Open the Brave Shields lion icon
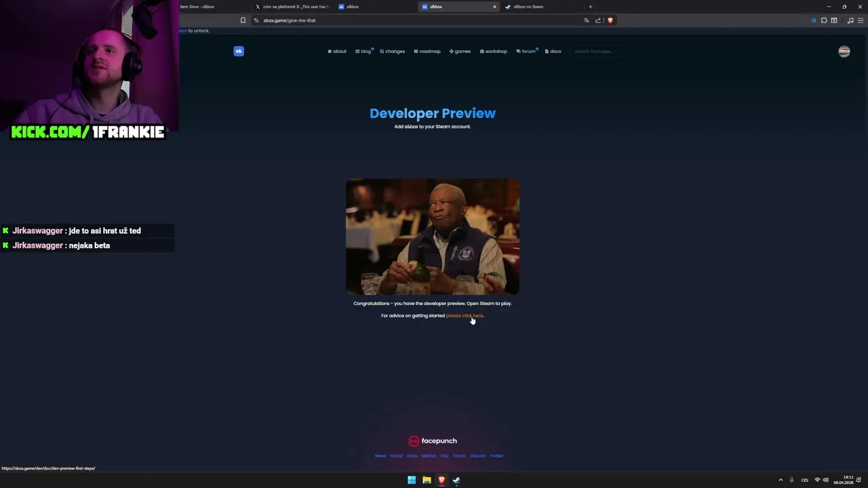 (x=610, y=20)
